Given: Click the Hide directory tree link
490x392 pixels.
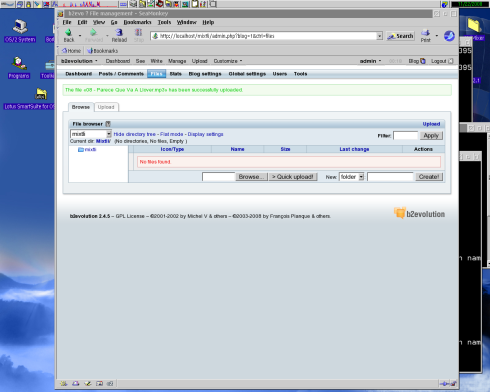Looking at the screenshot, I should point(135,134).
